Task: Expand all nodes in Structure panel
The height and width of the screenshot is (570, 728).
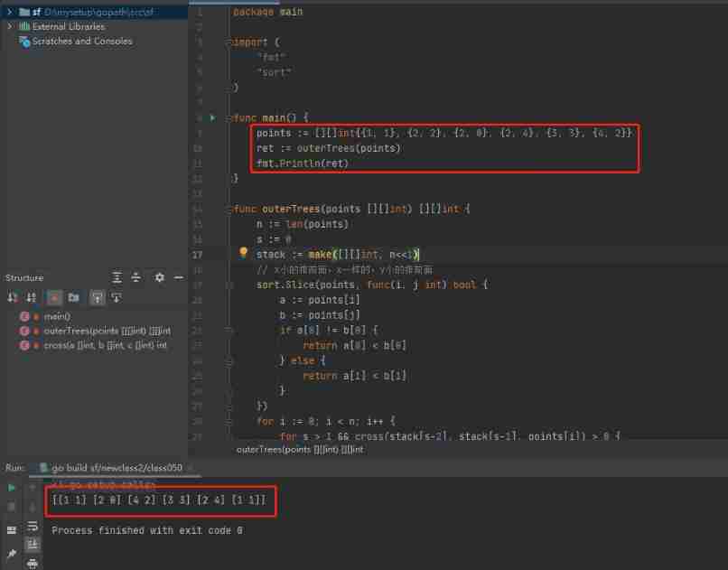Action: point(117,277)
